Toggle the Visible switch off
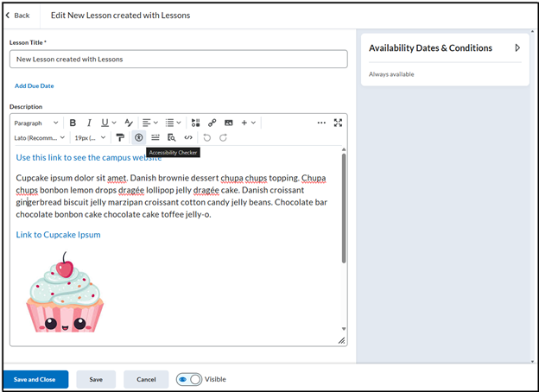Viewport: 539px width, 392px height. (x=188, y=379)
